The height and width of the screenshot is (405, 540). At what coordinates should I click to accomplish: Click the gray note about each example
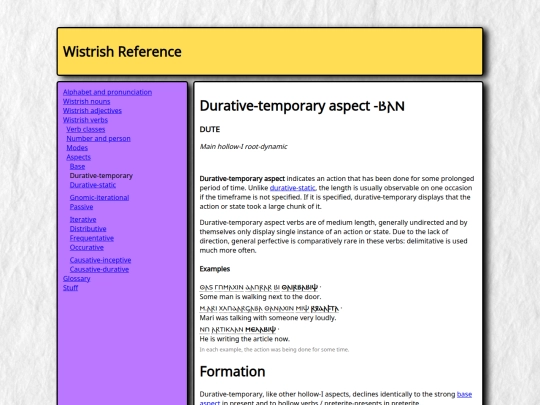pyautogui.click(x=274, y=350)
